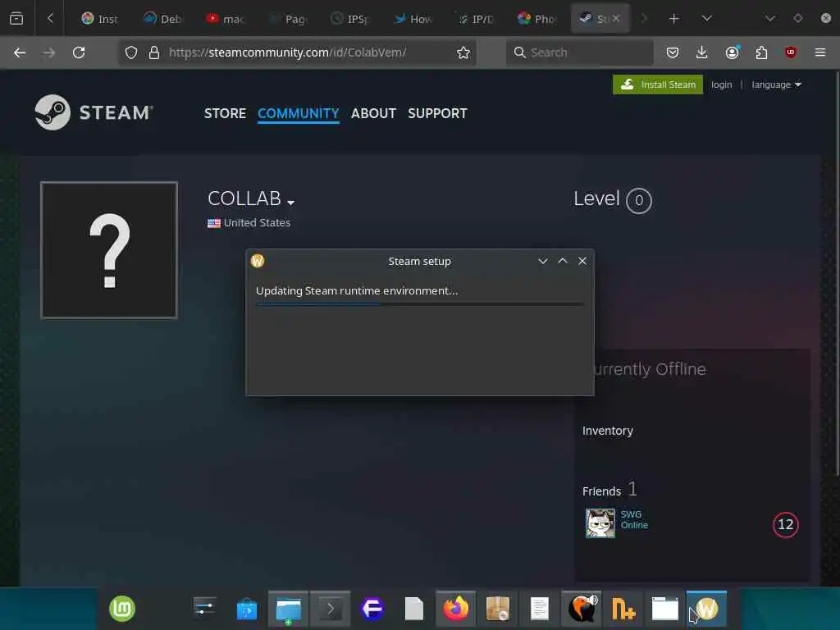Open the Pocket save icon
Screen dimensions: 840x630
[x=673, y=52]
